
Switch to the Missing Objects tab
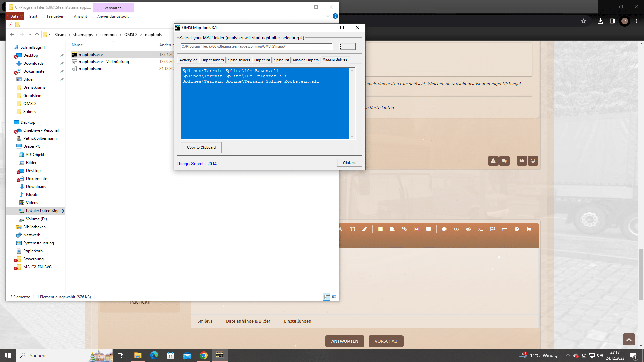tap(306, 60)
